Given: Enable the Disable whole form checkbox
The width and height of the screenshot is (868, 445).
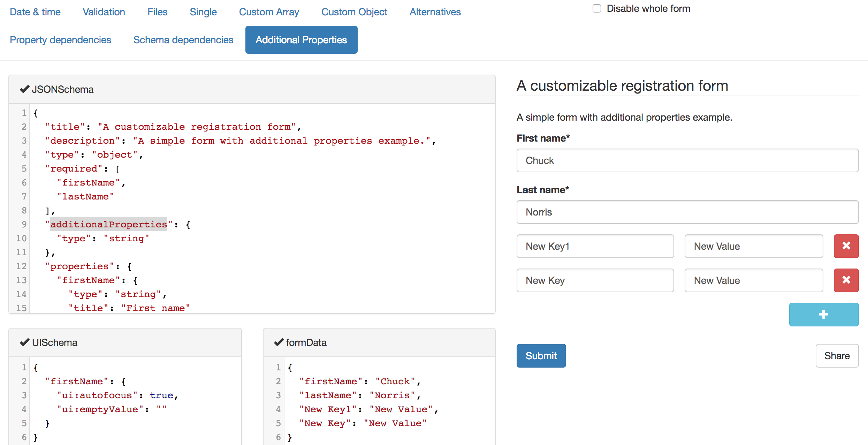Looking at the screenshot, I should pyautogui.click(x=596, y=8).
